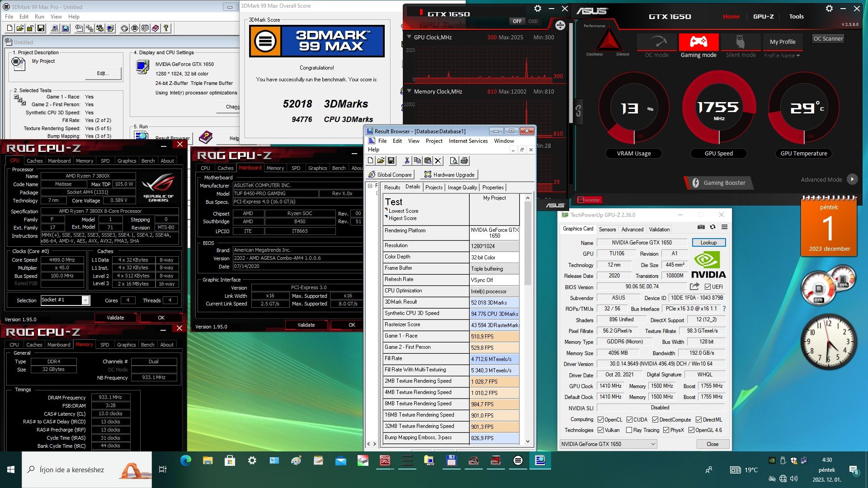Open ASUS GPU Tweak settings gear
Image resolution: width=868 pixels, height=488 pixels.
click(829, 8)
